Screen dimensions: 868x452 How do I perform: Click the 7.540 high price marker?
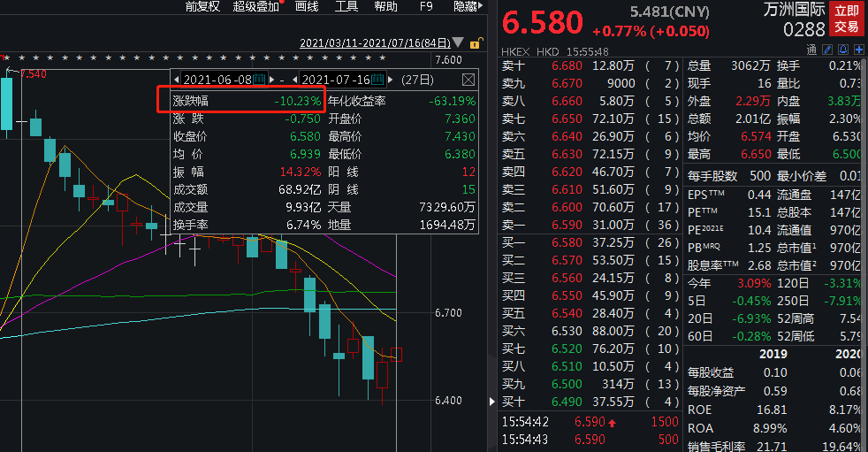[34, 74]
